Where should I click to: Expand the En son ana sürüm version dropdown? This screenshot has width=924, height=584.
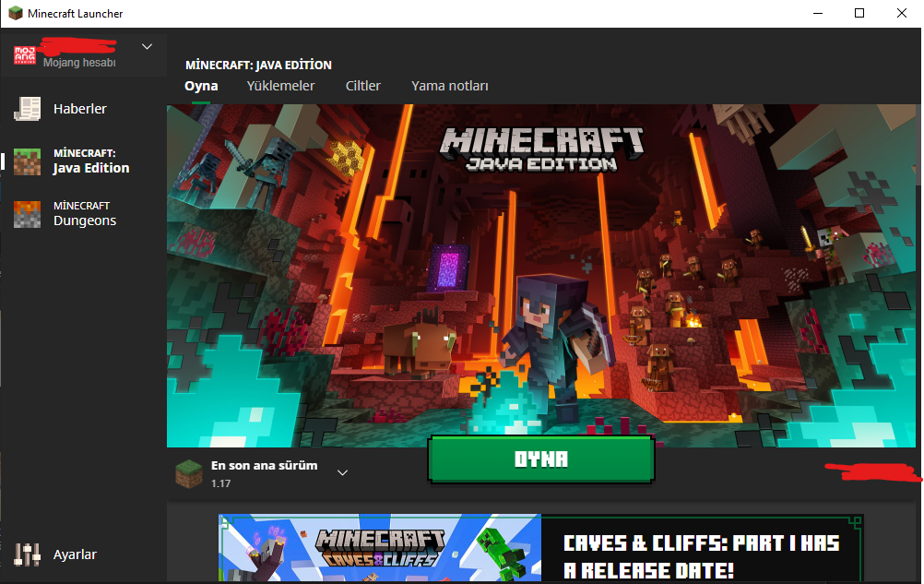(x=342, y=472)
